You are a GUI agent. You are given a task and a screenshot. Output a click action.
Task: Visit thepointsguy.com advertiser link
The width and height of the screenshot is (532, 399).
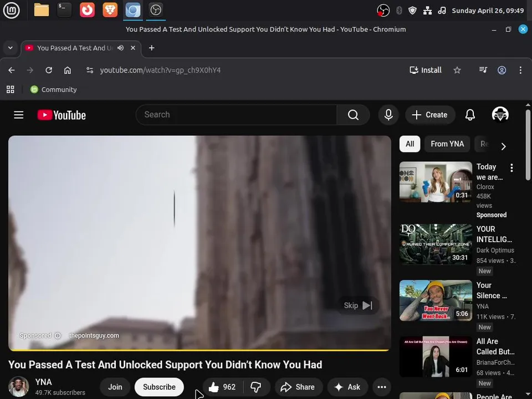94,336
